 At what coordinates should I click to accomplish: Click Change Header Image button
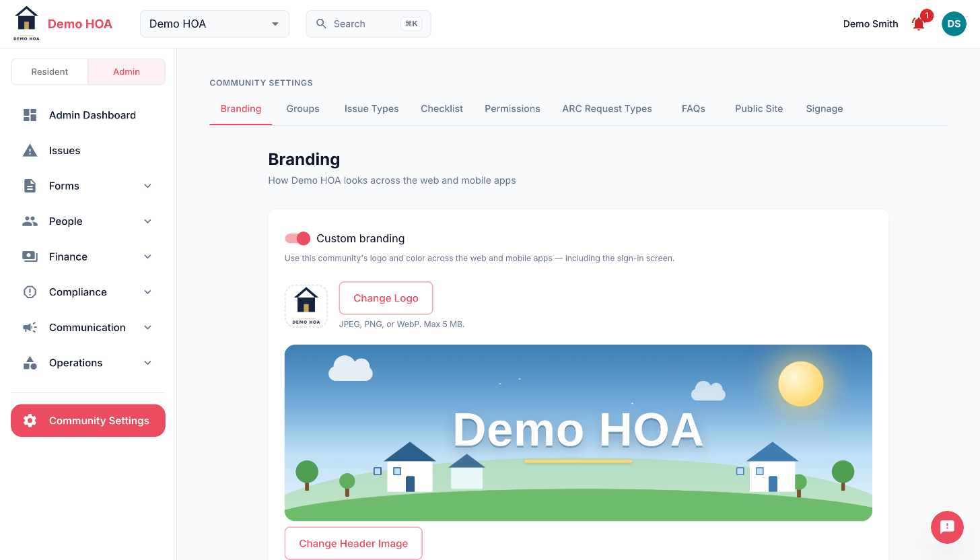(x=353, y=543)
